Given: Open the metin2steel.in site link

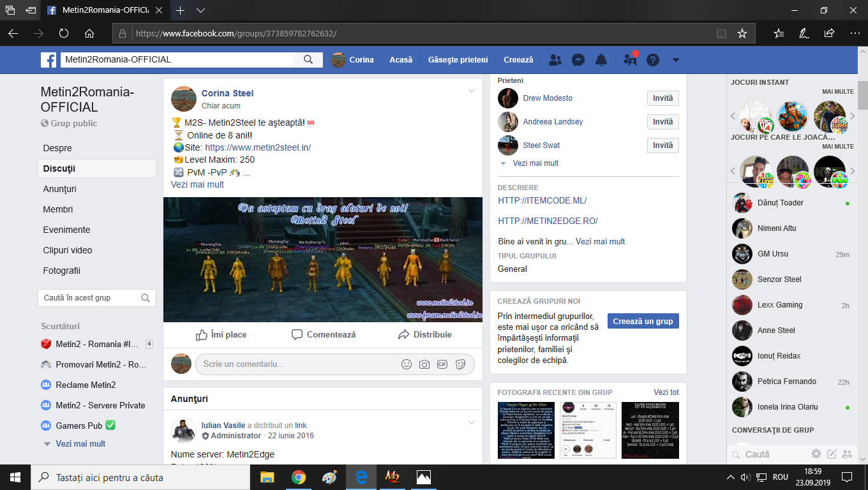Looking at the screenshot, I should (x=258, y=147).
